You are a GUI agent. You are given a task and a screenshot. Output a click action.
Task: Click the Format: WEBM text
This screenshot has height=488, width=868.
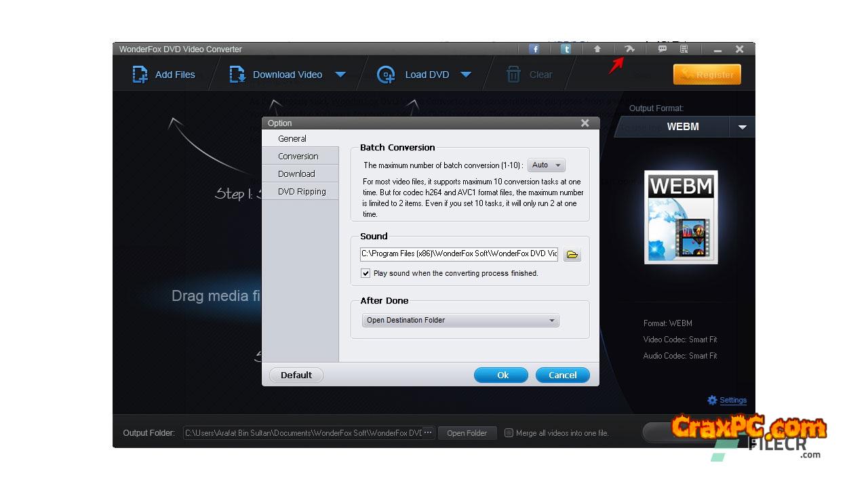point(668,323)
